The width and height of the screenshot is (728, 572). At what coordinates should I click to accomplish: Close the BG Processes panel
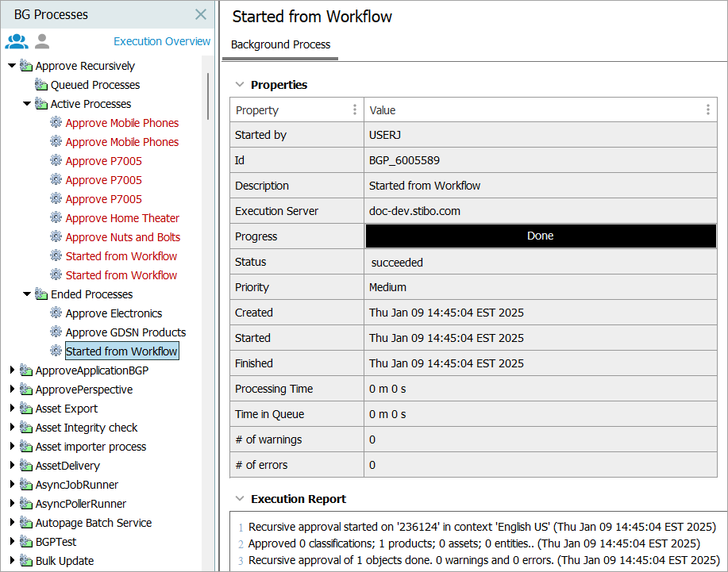click(201, 14)
